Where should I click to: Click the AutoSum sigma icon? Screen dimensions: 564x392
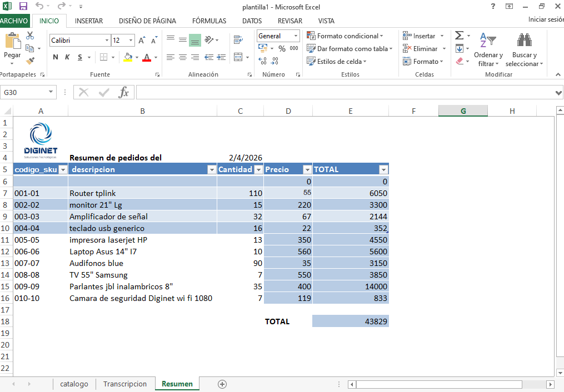point(459,35)
